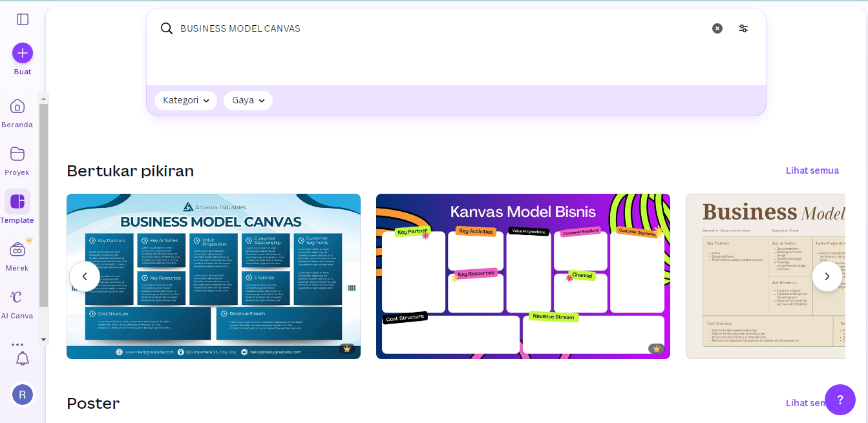Click the purple Buat plus button

pyautogui.click(x=23, y=53)
